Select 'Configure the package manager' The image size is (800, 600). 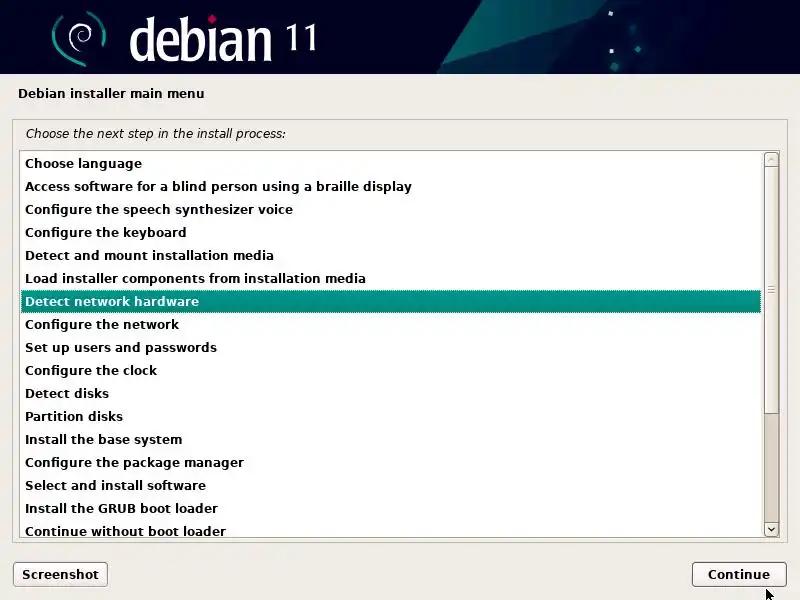point(391,462)
